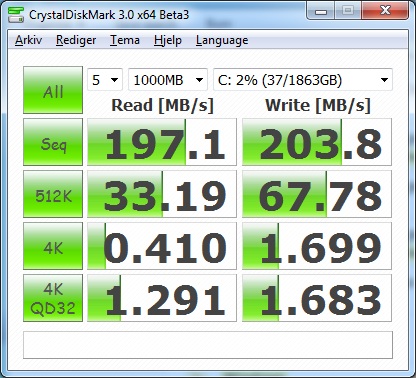Open the Language menu
The height and width of the screenshot is (378, 417).
point(222,40)
